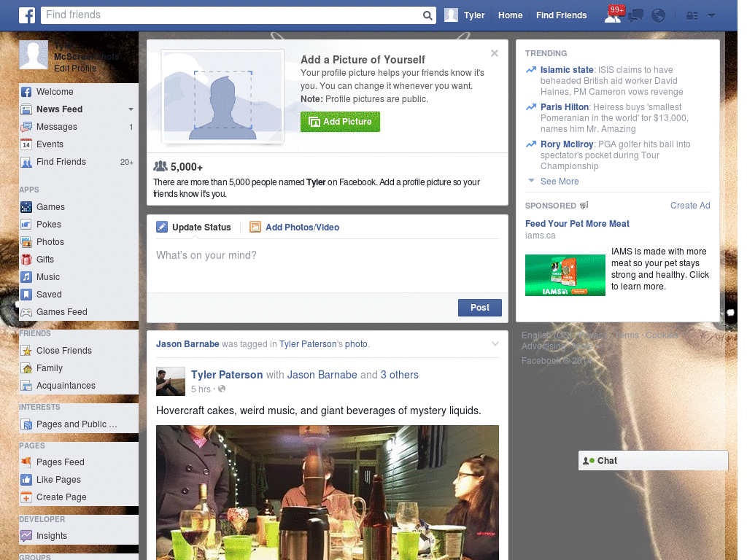Screen dimensions: 747x560
Task: Select the Update Status tab
Action: click(x=193, y=227)
